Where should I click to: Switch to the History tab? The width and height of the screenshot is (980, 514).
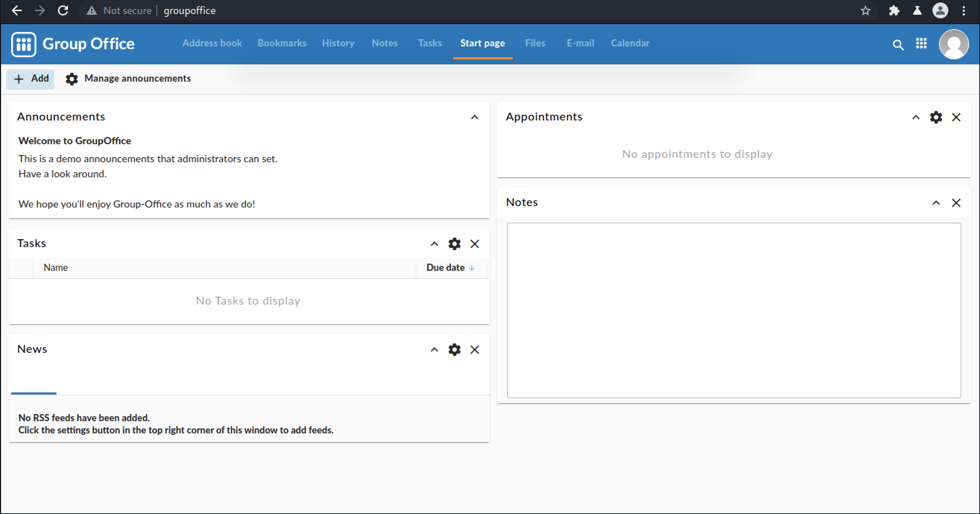(x=338, y=43)
